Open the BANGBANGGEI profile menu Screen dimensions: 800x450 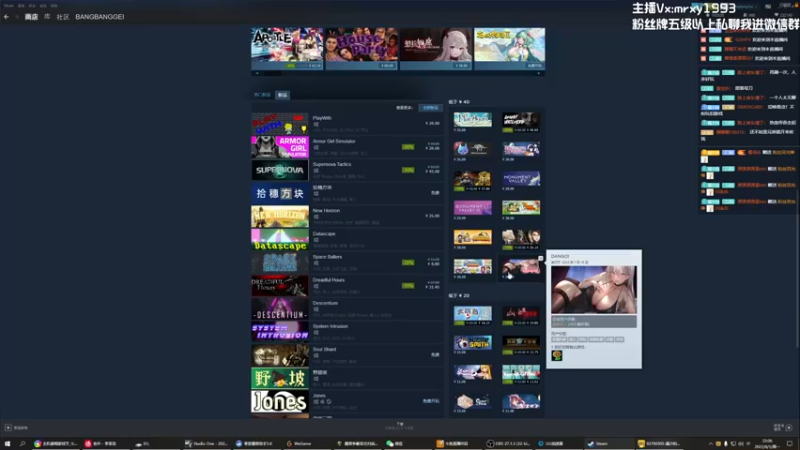(99, 17)
